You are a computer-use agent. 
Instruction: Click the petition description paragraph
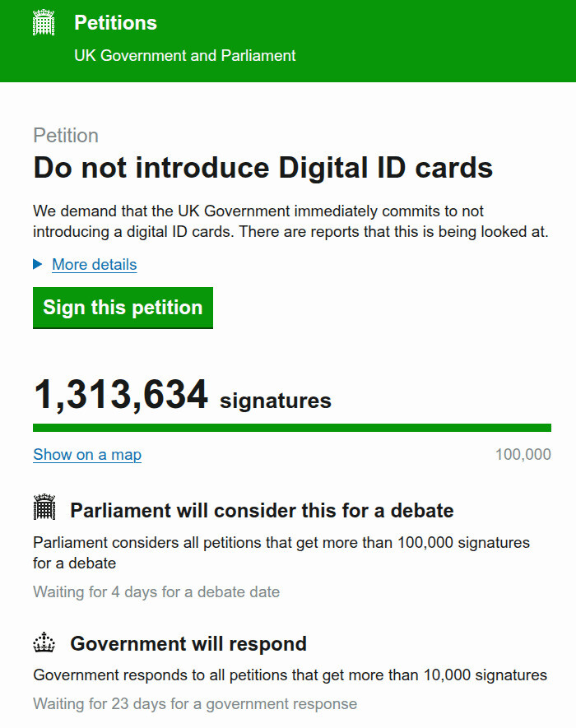tap(290, 221)
